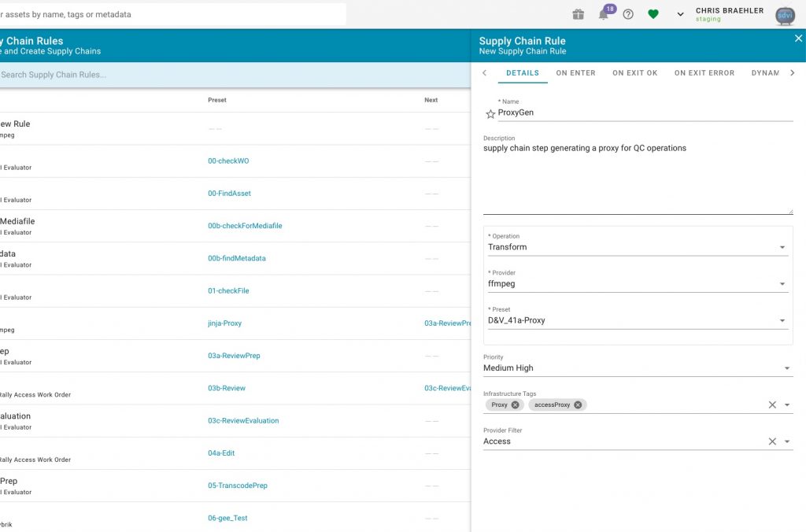Clear all Infrastructure Tags
The width and height of the screenshot is (806, 532).
pyautogui.click(x=772, y=405)
